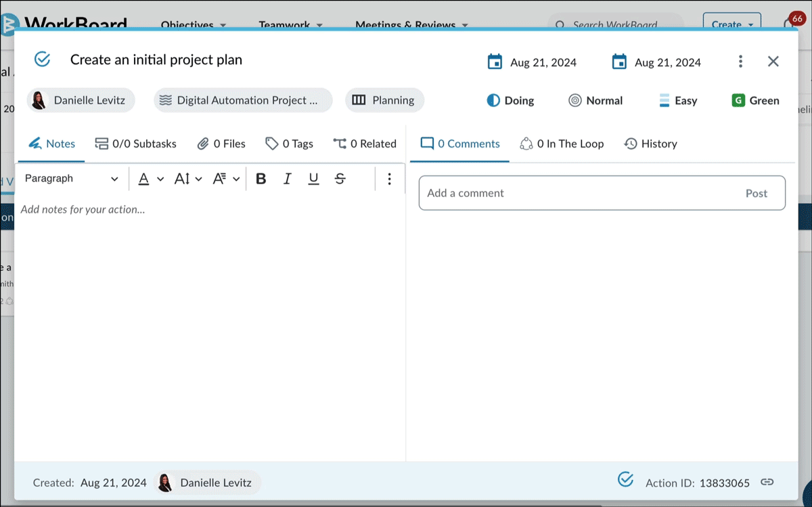
Task: Open the 0 Related tab
Action: pyautogui.click(x=364, y=144)
